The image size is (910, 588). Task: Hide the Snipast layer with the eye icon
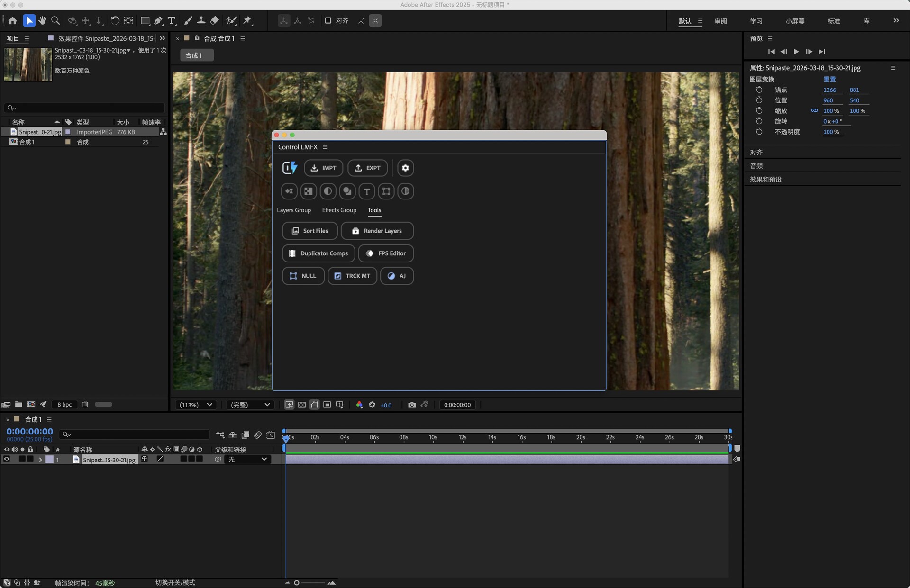tap(7, 459)
